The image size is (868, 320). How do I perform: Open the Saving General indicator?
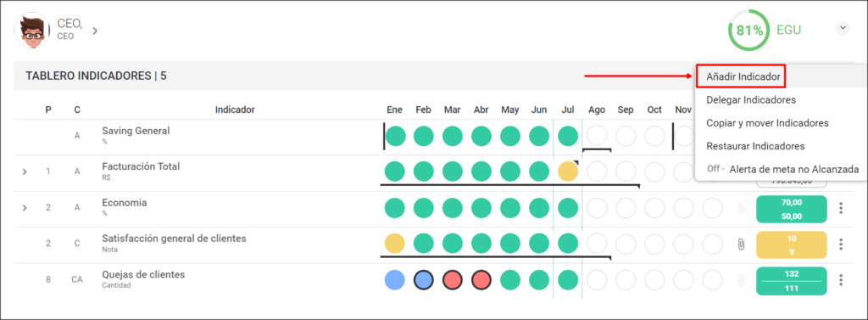[136, 131]
